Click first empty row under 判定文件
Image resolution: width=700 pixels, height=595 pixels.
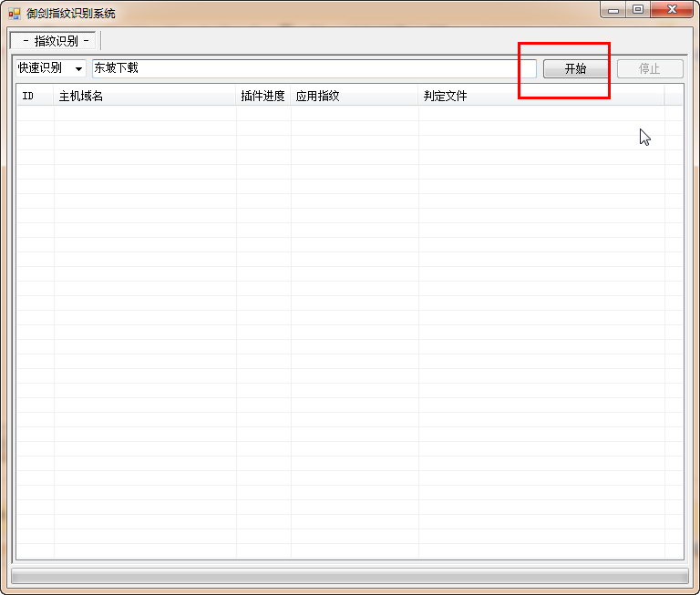point(541,113)
